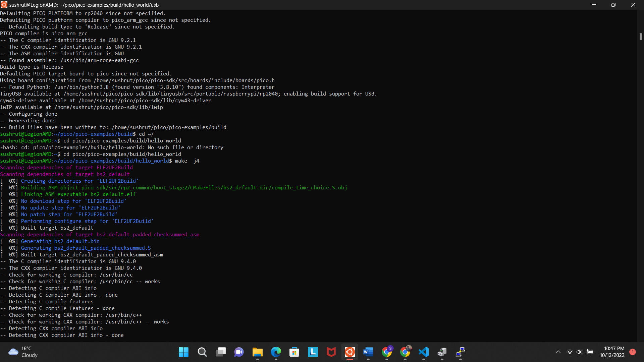Open Task View
The image size is (644, 362).
coord(221,352)
